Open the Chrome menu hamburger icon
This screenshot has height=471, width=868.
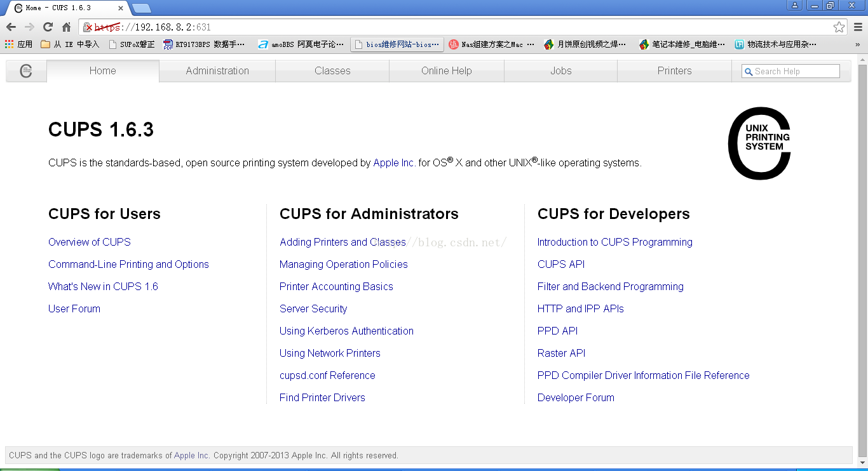click(858, 27)
